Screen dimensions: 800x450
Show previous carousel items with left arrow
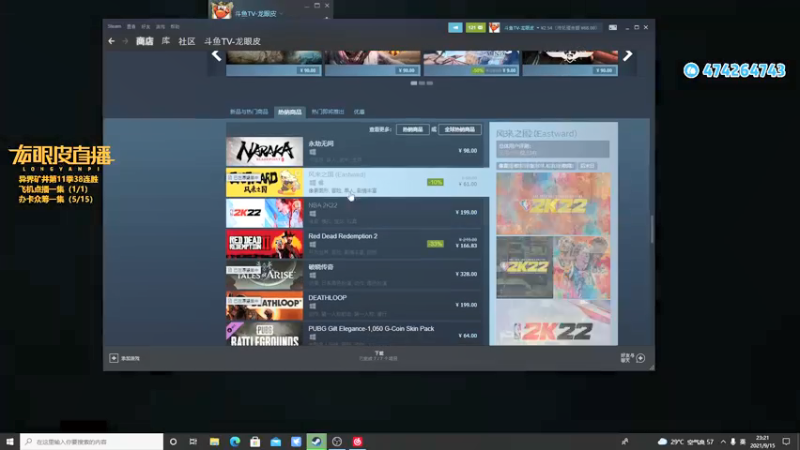pyautogui.click(x=216, y=56)
